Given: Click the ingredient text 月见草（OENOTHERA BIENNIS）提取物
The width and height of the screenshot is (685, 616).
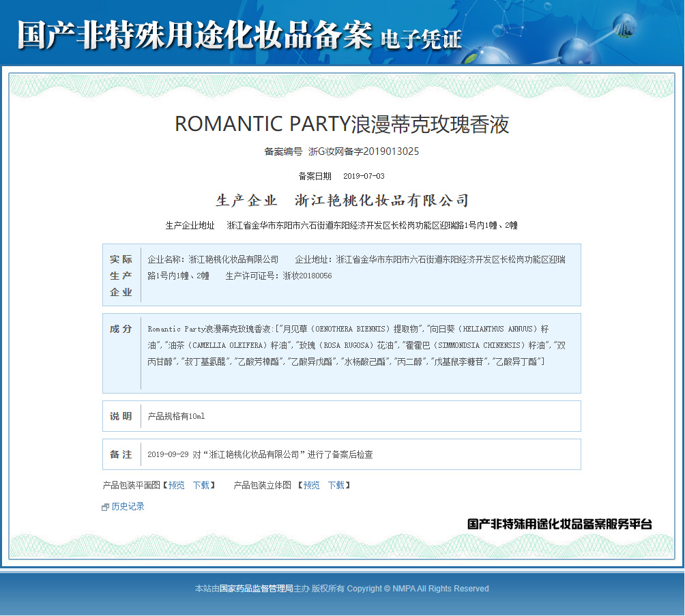Looking at the screenshot, I should 351,329.
